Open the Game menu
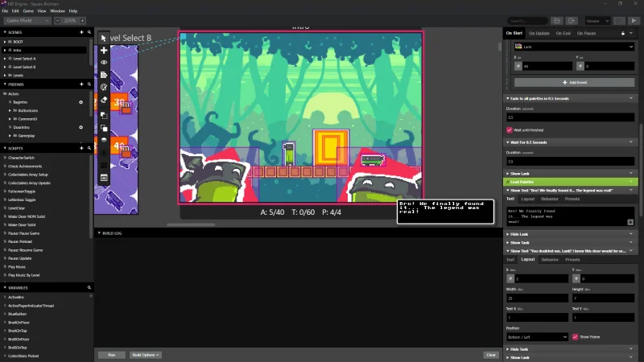 [x=28, y=11]
